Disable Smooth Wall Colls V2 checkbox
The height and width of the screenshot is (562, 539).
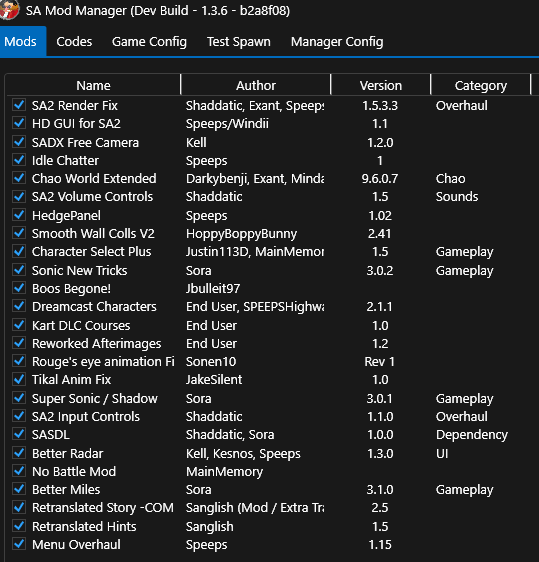pyautogui.click(x=19, y=233)
